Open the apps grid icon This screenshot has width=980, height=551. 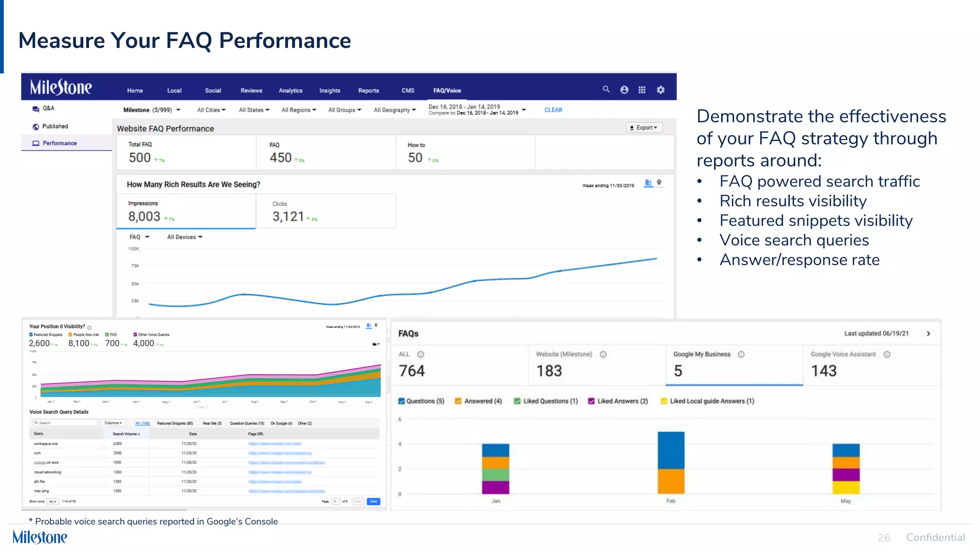point(642,90)
